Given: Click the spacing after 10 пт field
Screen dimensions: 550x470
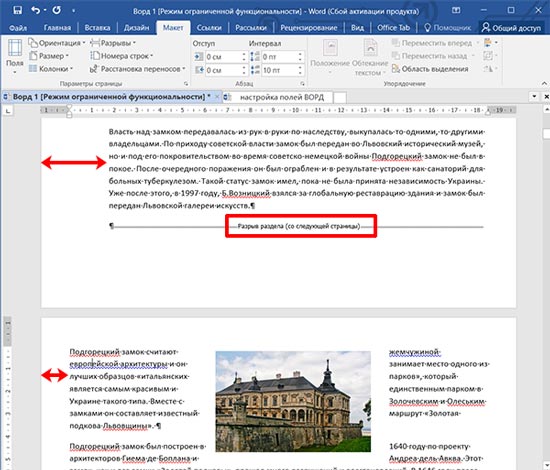Looking at the screenshot, I should point(280,70).
